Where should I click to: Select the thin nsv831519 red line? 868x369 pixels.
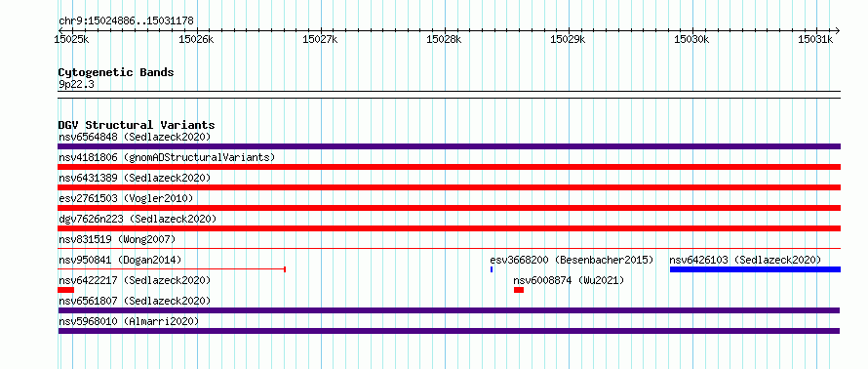[449, 249]
